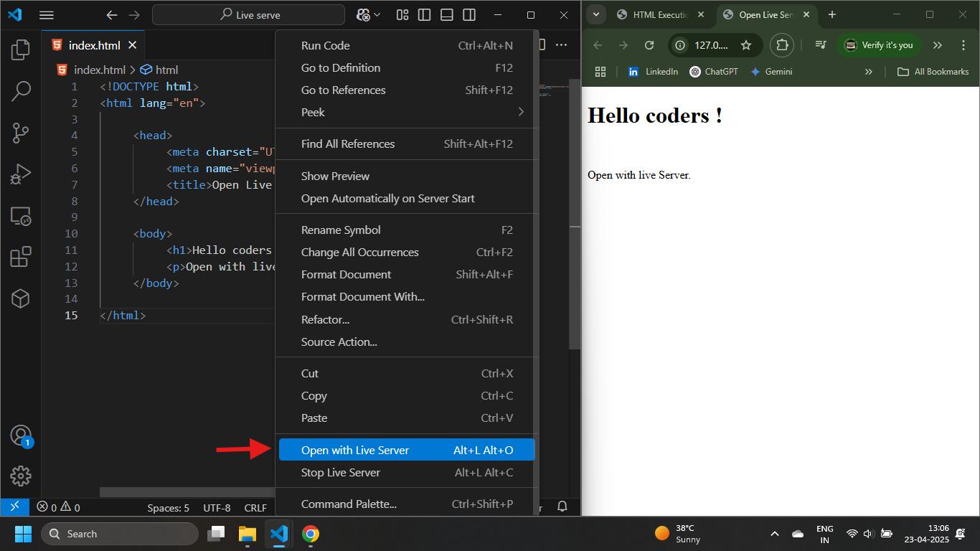
Task: Open the Remote Explorer view
Action: (20, 216)
